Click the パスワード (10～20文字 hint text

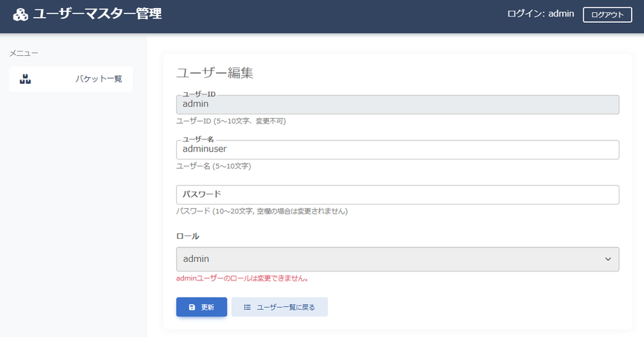pyautogui.click(x=262, y=211)
